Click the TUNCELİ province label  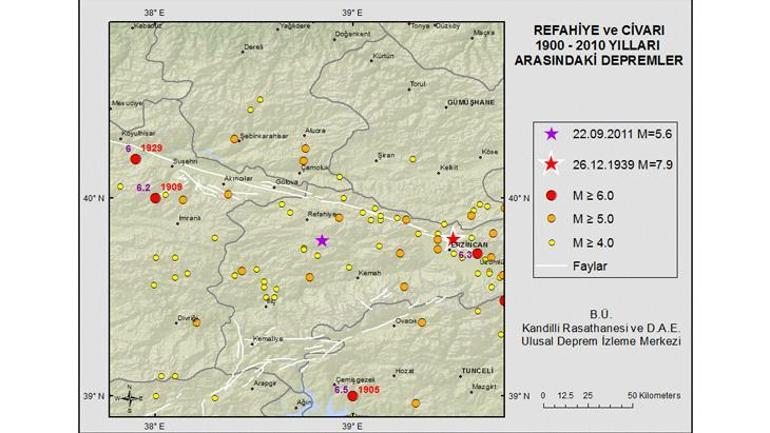tap(478, 371)
